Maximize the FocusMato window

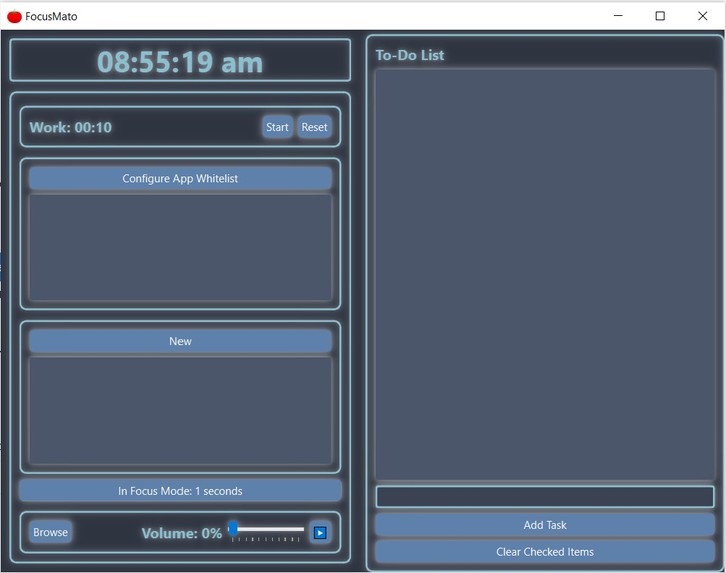point(660,16)
